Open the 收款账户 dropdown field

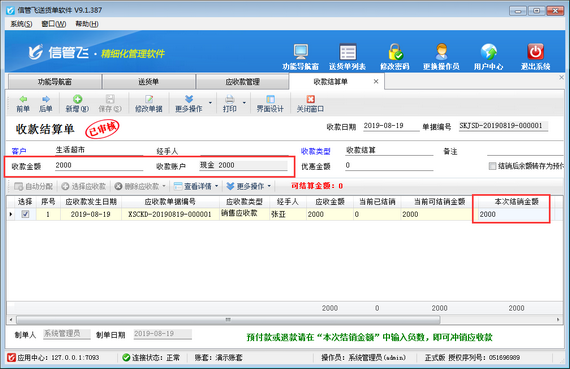(244, 165)
